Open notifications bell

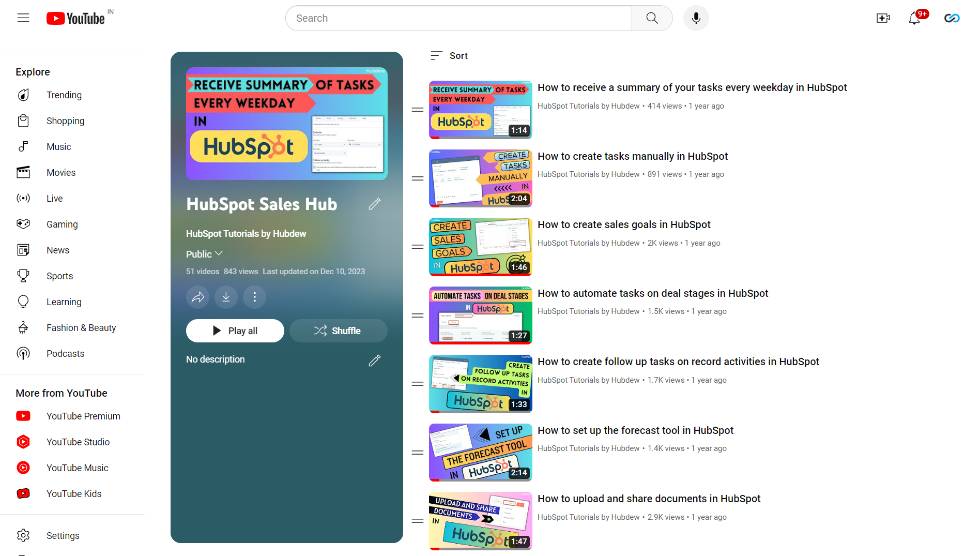[x=914, y=18]
